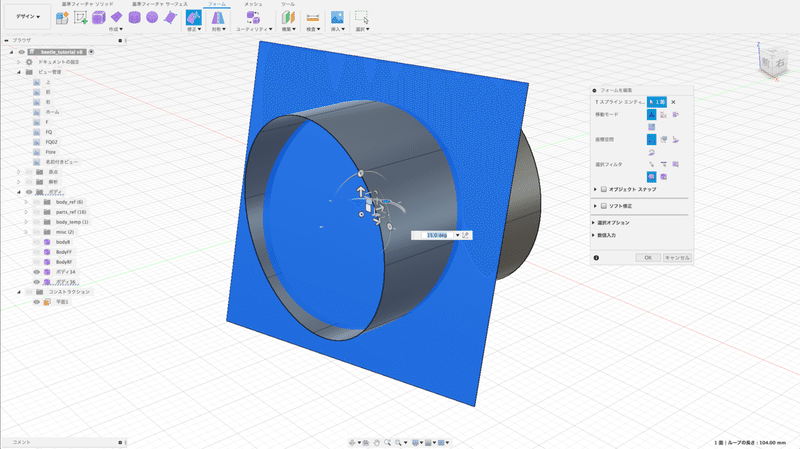Set selection filter to body icon
Image resolution: width=800 pixels, height=449 pixels.
pyautogui.click(x=663, y=177)
